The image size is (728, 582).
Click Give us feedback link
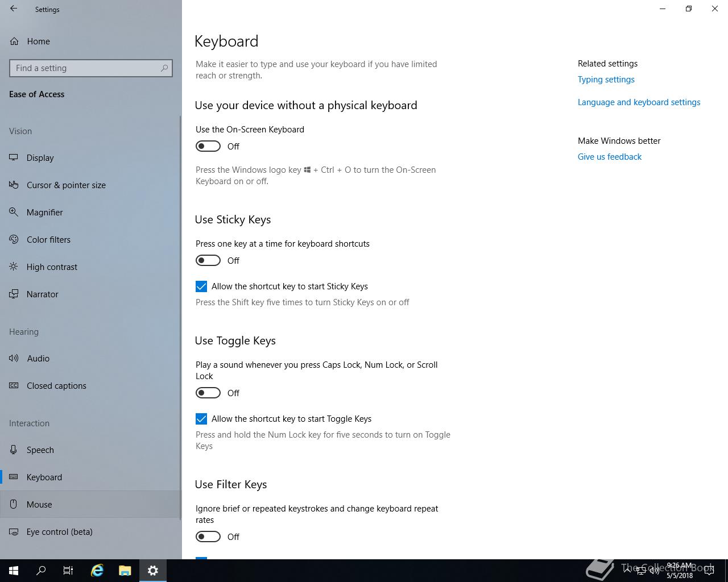[610, 157]
